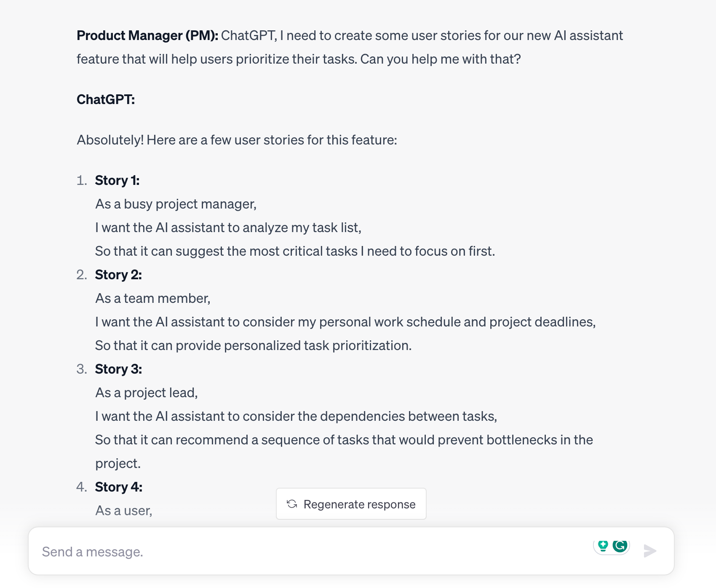Click the sentence about preventing bottlenecks

point(344,440)
